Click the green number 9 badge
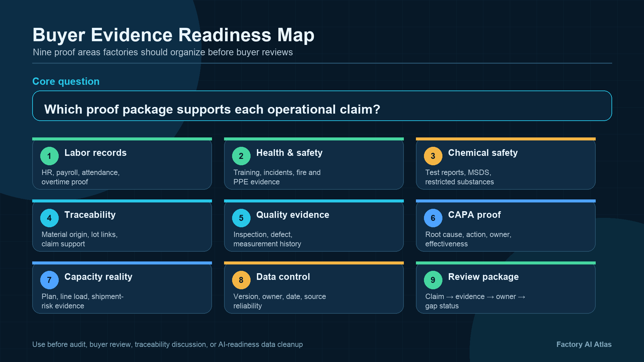Image resolution: width=644 pixels, height=362 pixels. [433, 280]
